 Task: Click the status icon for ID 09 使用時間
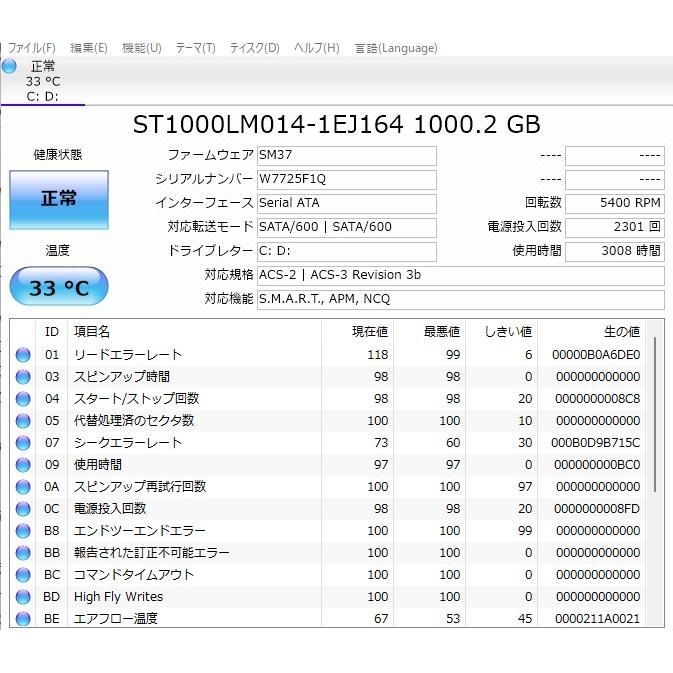coord(23,465)
